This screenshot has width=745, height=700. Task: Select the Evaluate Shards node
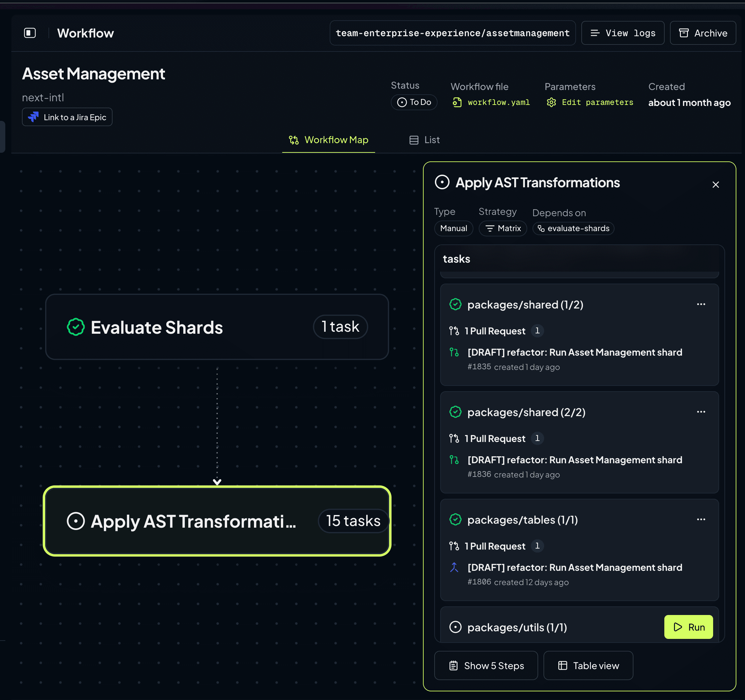click(217, 327)
